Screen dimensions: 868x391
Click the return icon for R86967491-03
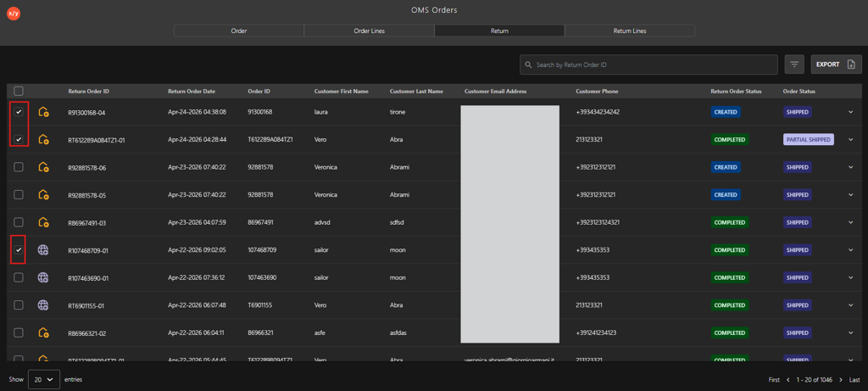click(x=43, y=222)
